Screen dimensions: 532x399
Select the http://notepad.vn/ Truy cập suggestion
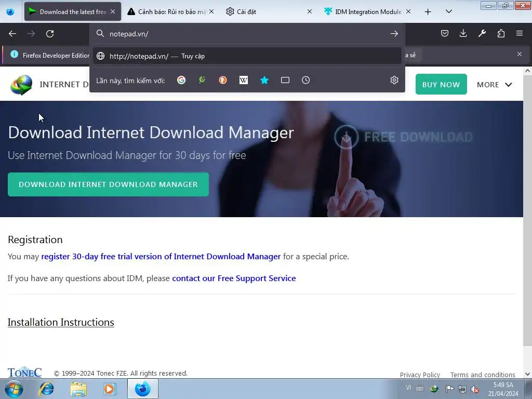pos(247,56)
